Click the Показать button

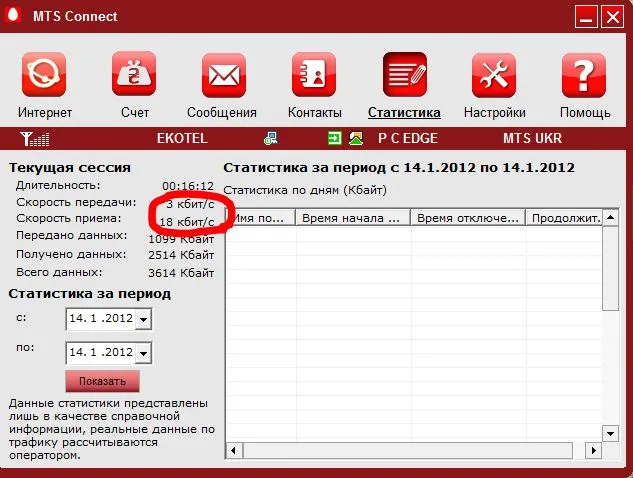point(103,381)
